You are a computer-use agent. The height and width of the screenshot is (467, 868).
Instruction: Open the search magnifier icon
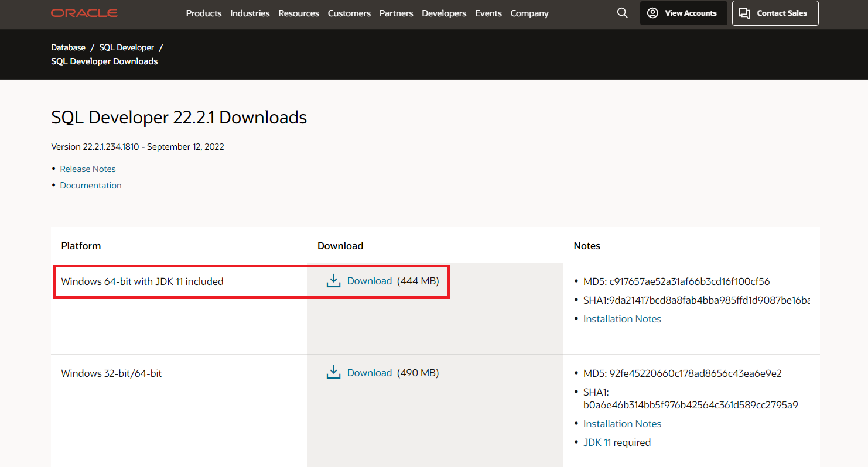click(x=623, y=13)
